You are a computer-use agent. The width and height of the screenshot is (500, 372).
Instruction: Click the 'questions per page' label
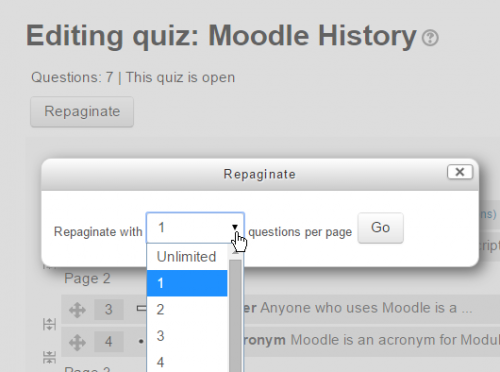300,232
